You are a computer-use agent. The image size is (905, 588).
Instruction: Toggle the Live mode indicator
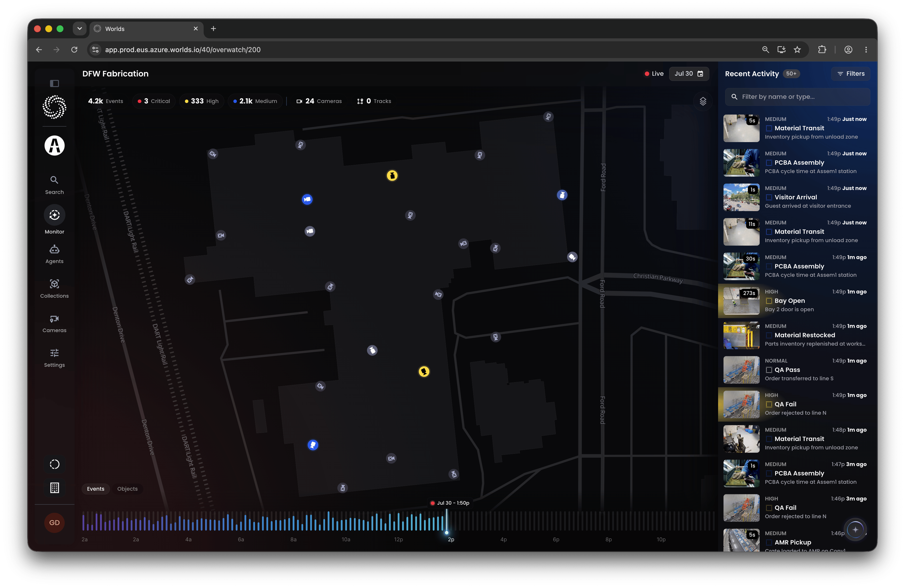pyautogui.click(x=654, y=74)
